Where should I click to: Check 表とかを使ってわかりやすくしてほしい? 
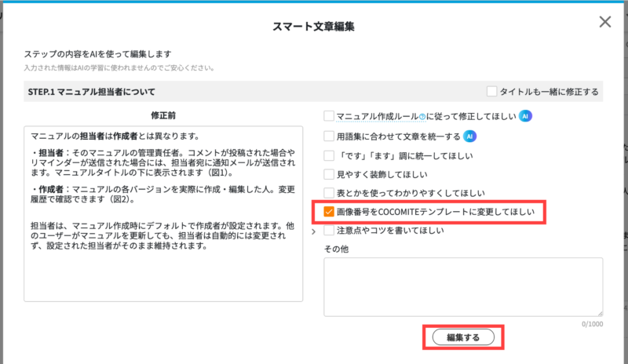(329, 193)
